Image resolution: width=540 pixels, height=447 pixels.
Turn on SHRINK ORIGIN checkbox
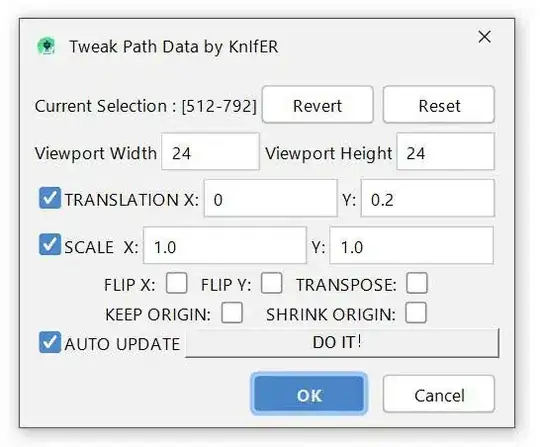click(416, 313)
